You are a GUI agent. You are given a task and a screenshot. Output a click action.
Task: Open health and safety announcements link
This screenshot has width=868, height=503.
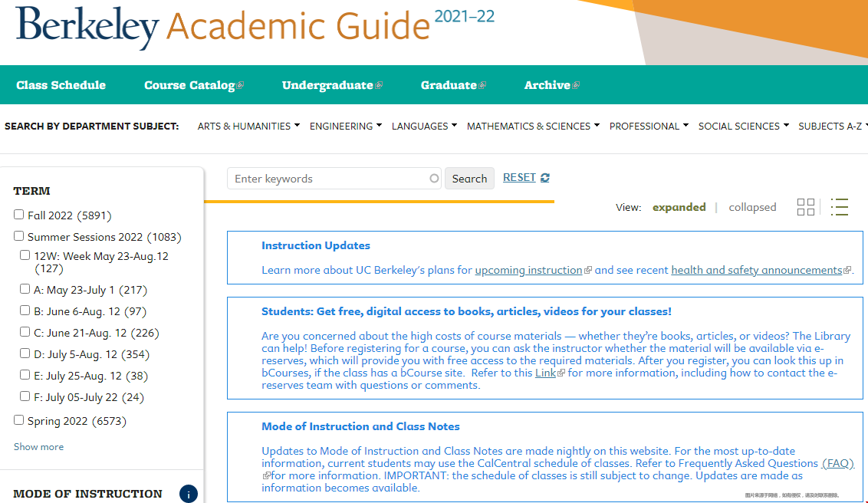click(757, 270)
